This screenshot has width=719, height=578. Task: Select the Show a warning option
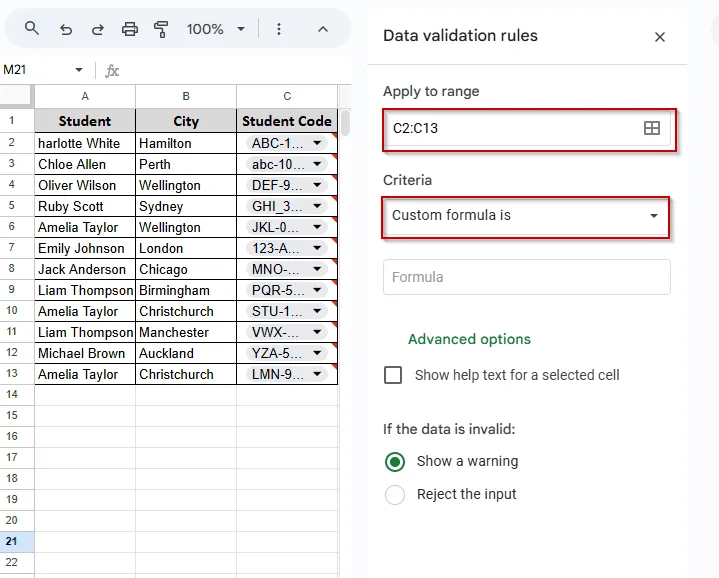pyautogui.click(x=395, y=462)
